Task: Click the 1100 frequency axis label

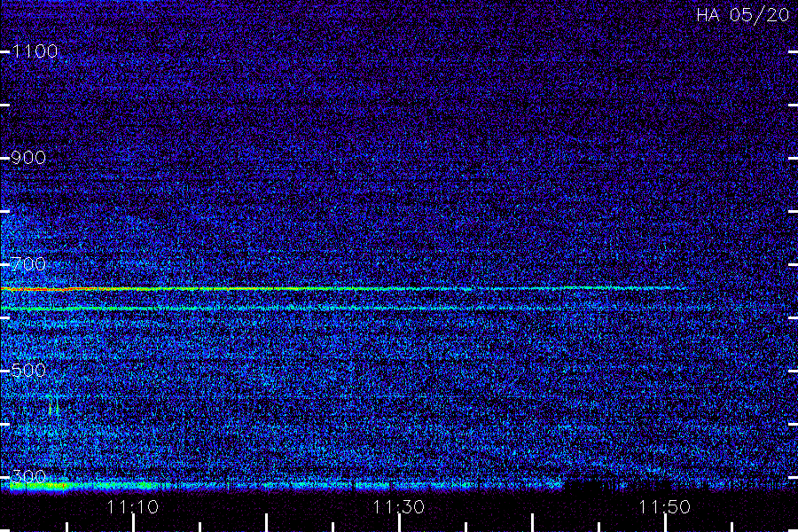Action: 35,51
